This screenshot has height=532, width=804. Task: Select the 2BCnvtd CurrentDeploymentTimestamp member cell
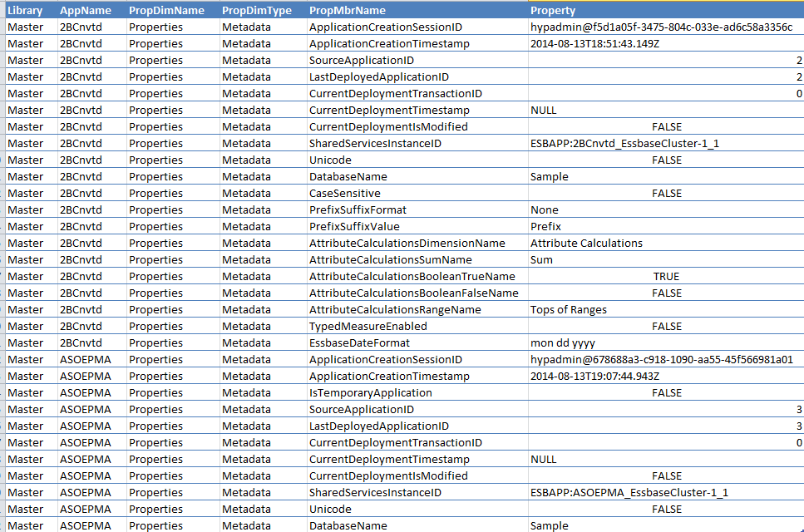417,111
